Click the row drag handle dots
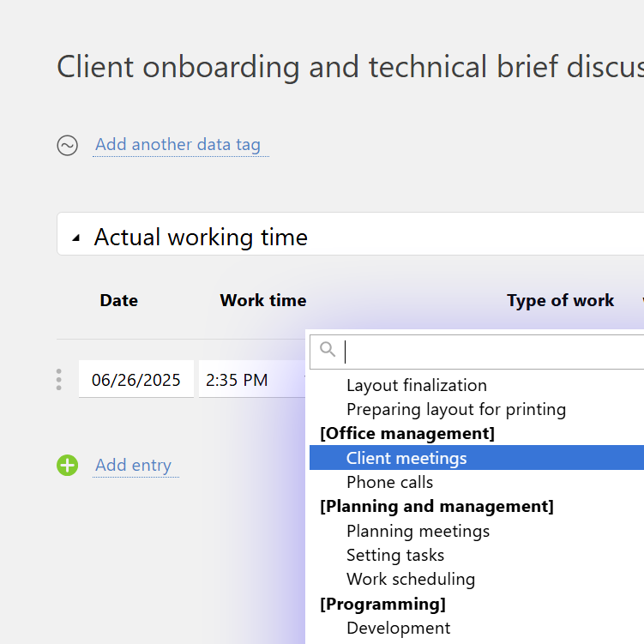 pos(58,379)
